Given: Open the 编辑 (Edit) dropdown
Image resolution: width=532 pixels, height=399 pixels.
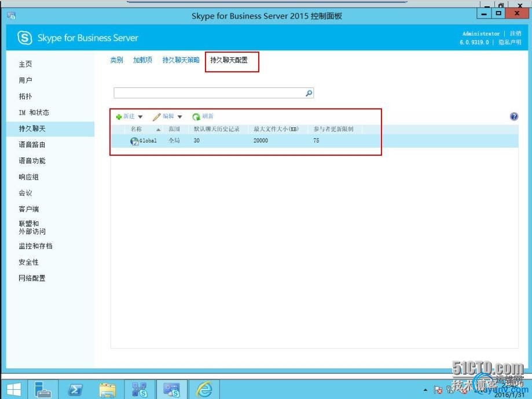Looking at the screenshot, I should (168, 116).
